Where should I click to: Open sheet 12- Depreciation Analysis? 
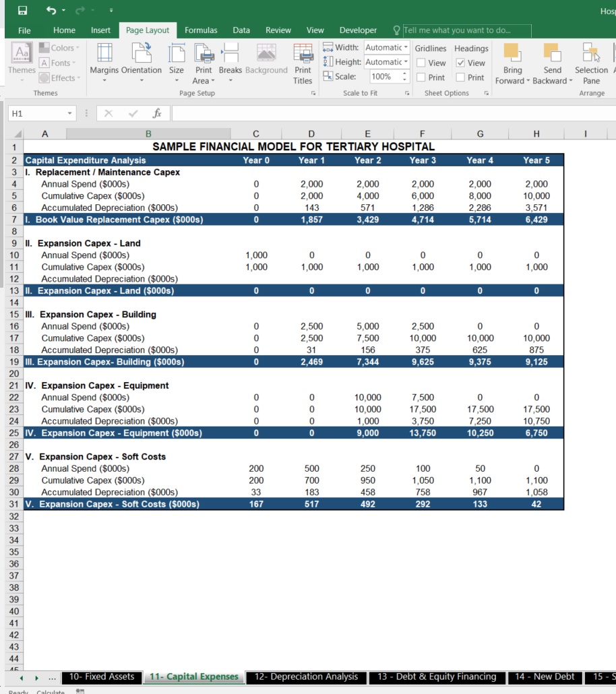coord(306,676)
